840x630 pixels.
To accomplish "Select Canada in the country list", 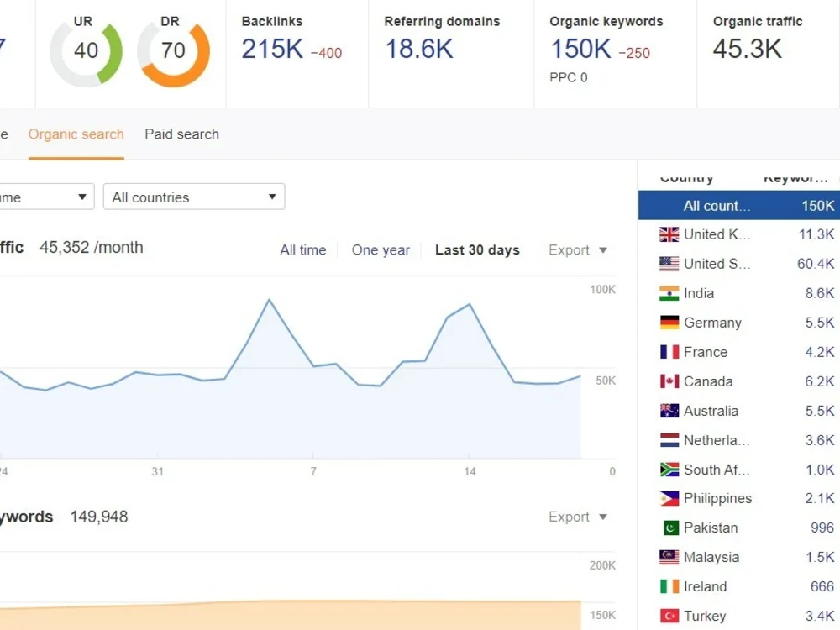I will click(x=708, y=381).
